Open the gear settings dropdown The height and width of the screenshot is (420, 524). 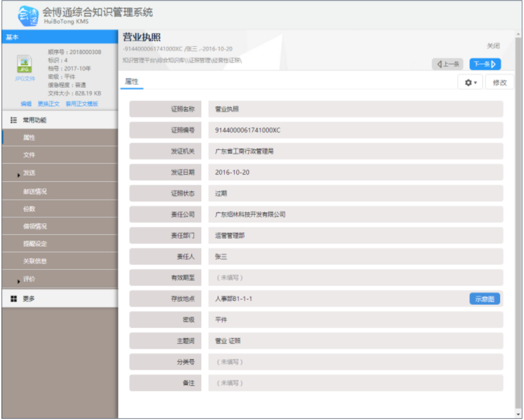470,83
